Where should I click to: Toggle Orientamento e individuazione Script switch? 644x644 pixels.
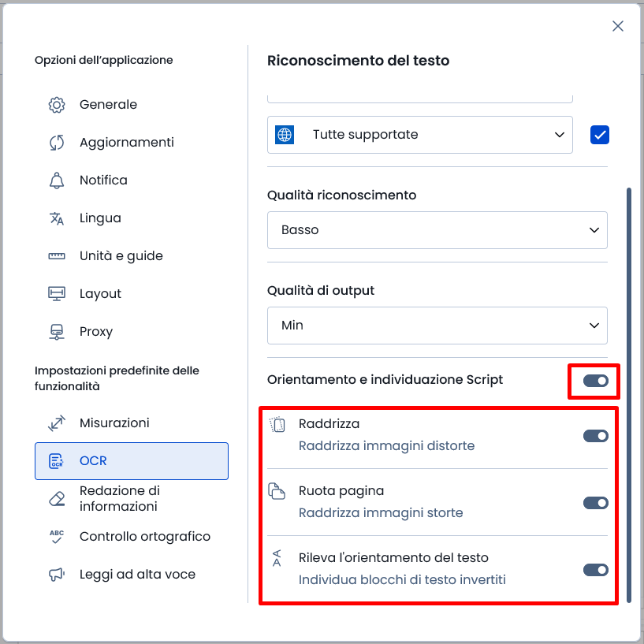tap(596, 381)
